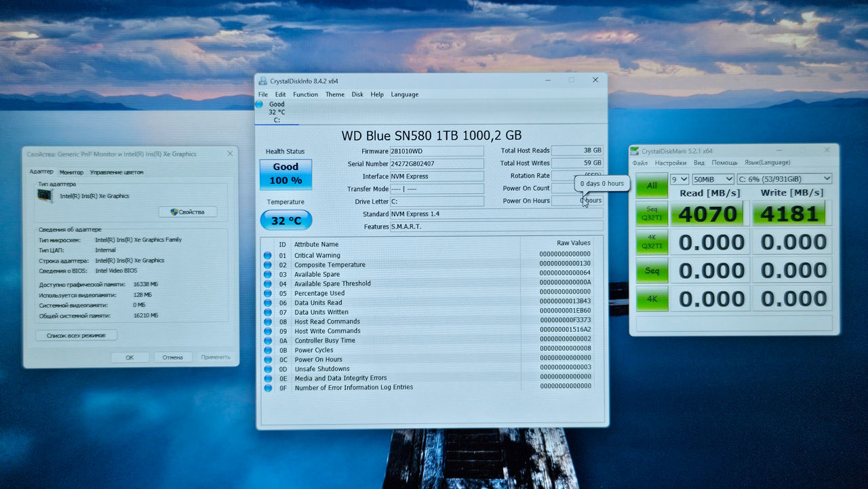Click the All benchmark button
The width and height of the screenshot is (868, 489).
(652, 185)
